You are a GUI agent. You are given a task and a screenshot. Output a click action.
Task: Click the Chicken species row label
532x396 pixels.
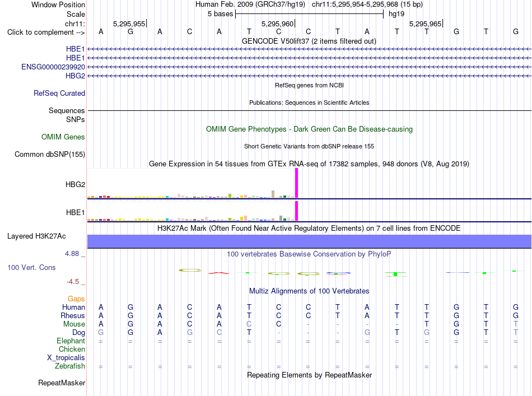click(x=72, y=349)
